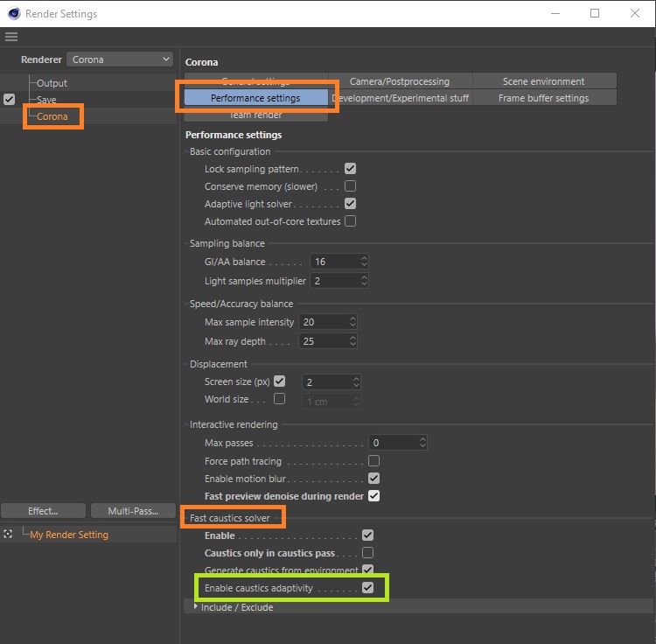Screen dimensions: 656x644
Task: Switch to Performance settings tab
Action: click(255, 98)
